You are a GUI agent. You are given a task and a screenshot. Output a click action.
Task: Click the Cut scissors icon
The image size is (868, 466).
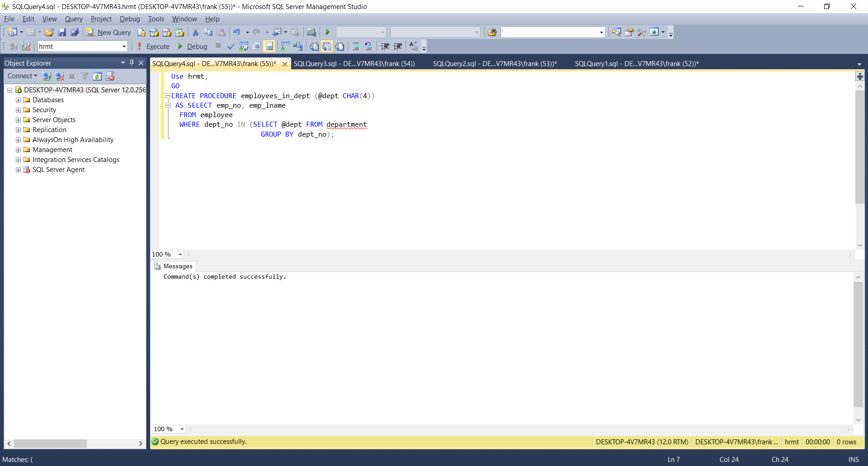195,33
